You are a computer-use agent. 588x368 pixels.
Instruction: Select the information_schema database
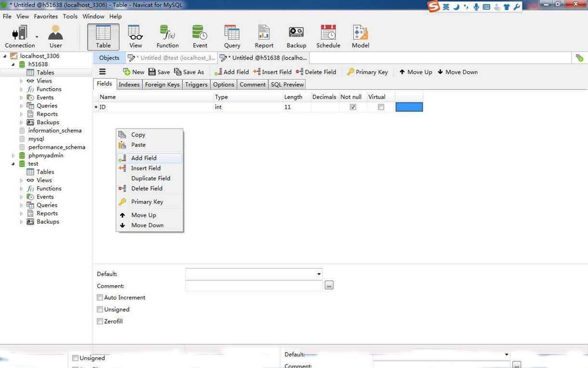55,131
